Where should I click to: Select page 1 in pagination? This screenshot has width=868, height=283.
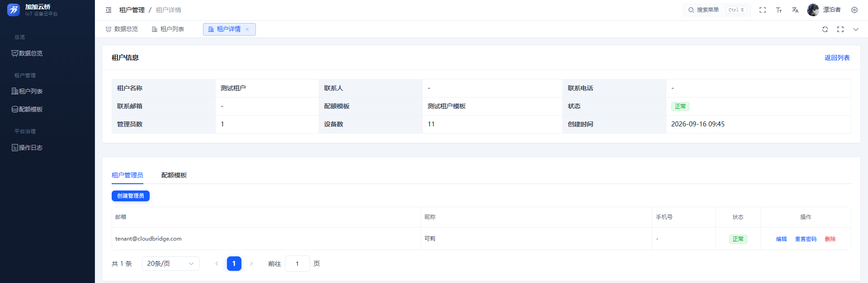pos(234,264)
